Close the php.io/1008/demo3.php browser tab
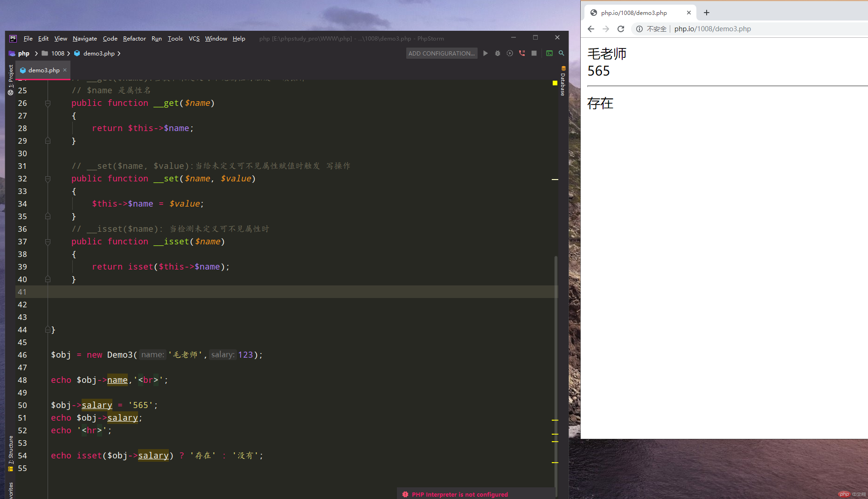 click(x=689, y=13)
